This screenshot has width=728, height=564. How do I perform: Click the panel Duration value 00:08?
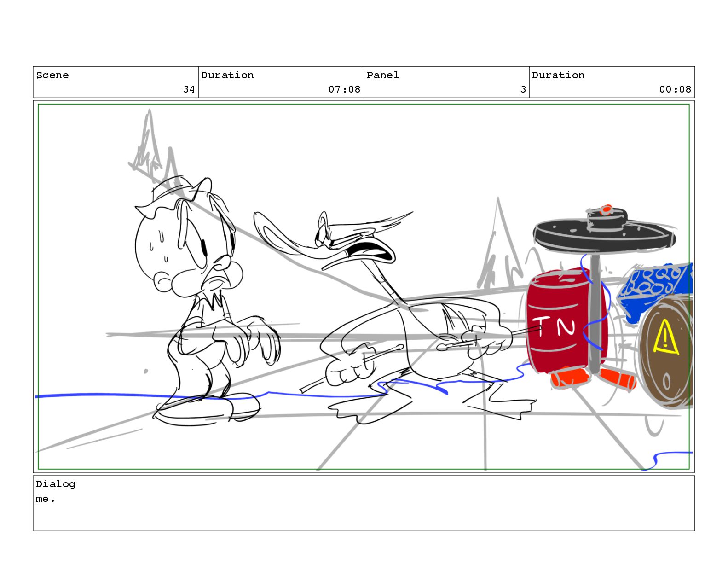pos(675,89)
